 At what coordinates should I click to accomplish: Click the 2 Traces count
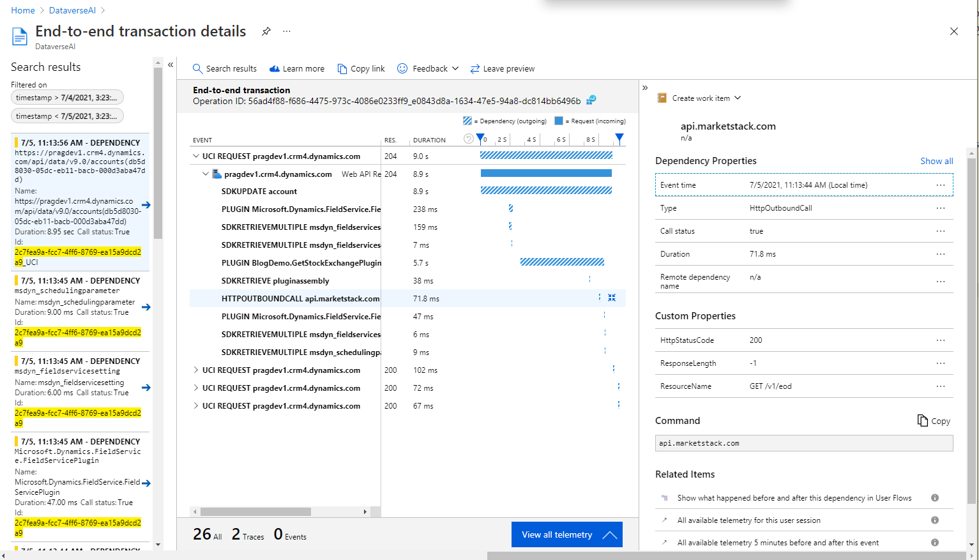(x=248, y=534)
